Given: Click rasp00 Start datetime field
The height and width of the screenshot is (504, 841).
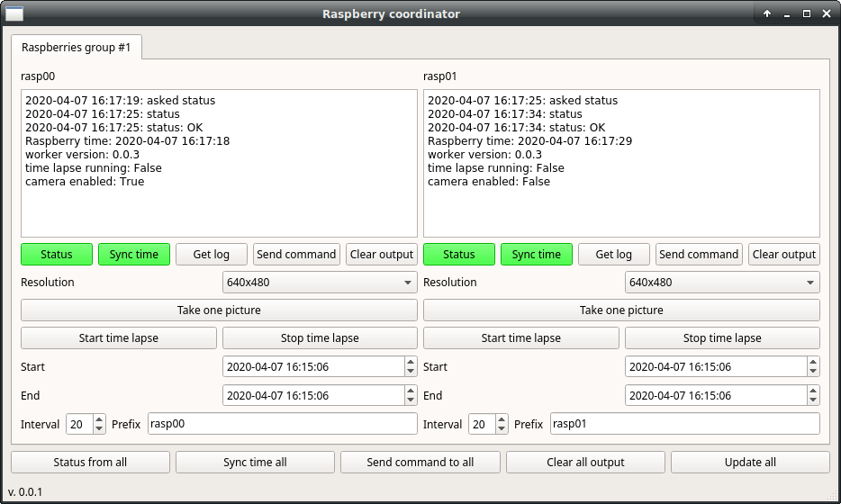Looking at the screenshot, I should tap(313, 366).
